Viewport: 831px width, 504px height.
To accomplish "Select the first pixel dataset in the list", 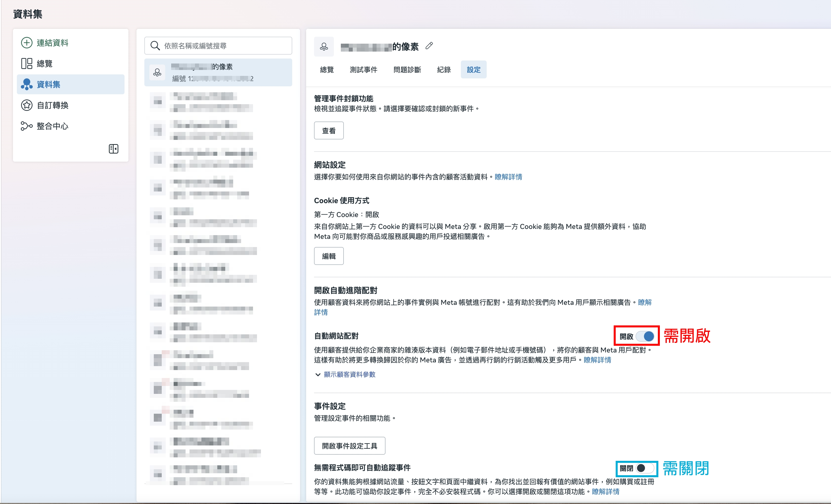I will click(x=218, y=72).
